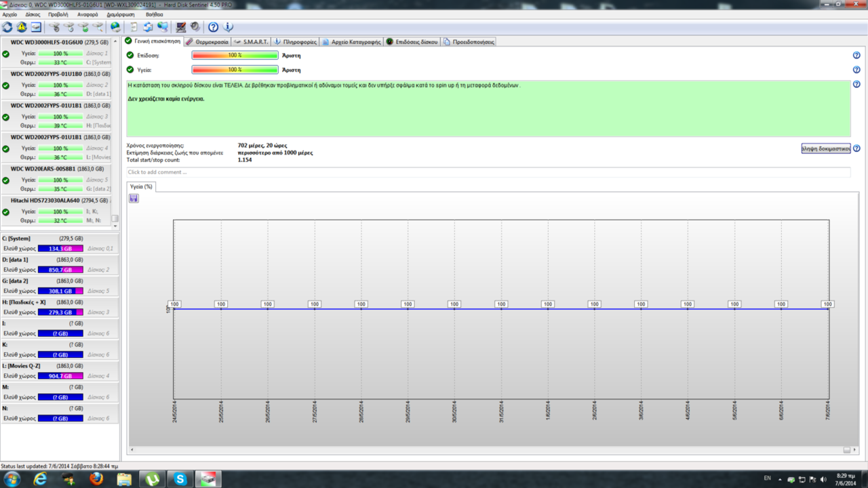Click the volume icon in system tray
This screenshot has width=868, height=488.
click(x=823, y=480)
